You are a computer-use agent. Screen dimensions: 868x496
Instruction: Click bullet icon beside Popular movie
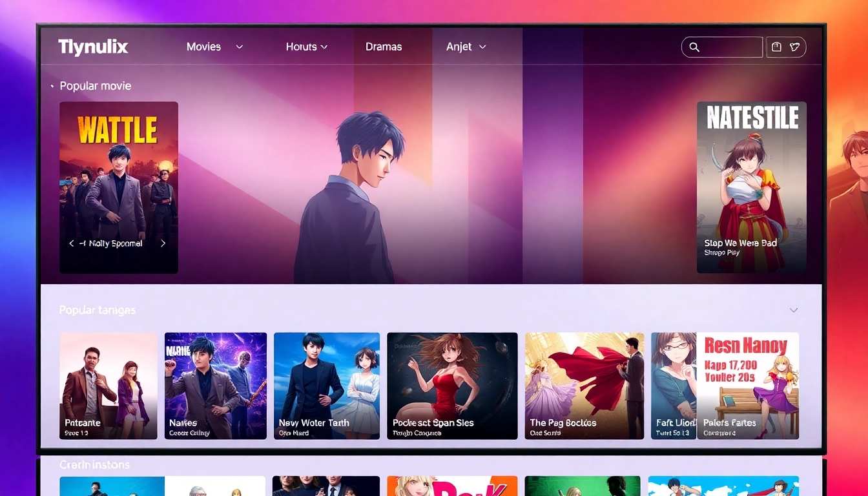(x=52, y=86)
